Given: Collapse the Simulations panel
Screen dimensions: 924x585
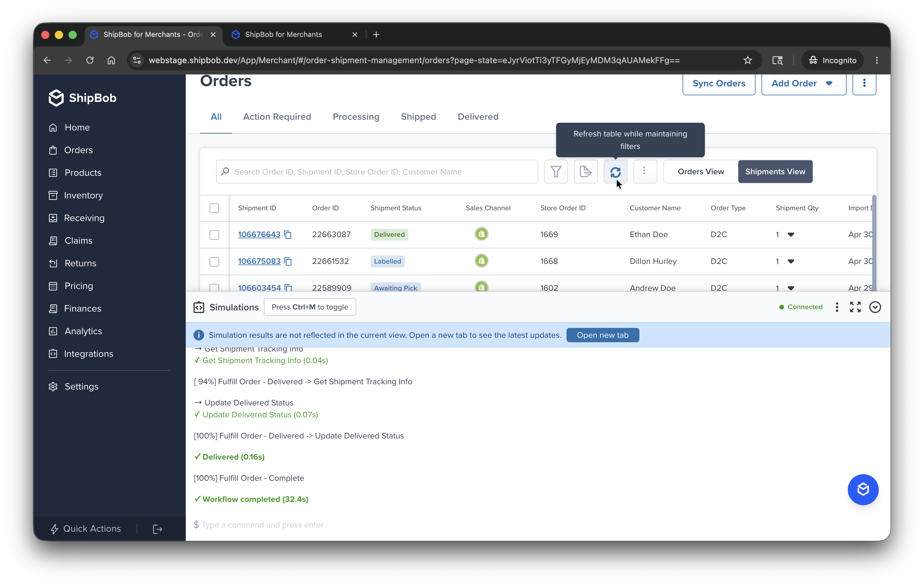Looking at the screenshot, I should click(875, 307).
